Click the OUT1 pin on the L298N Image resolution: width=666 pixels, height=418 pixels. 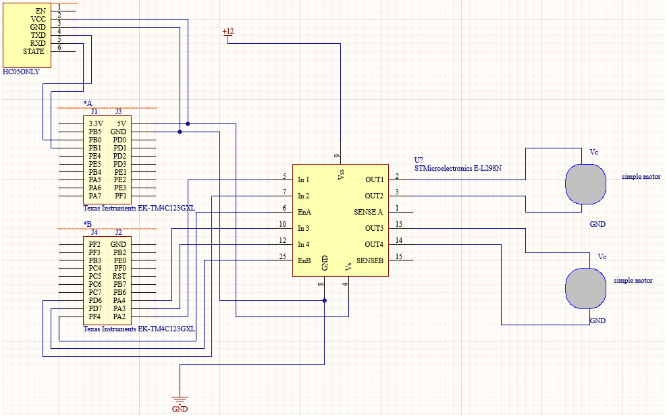374,178
